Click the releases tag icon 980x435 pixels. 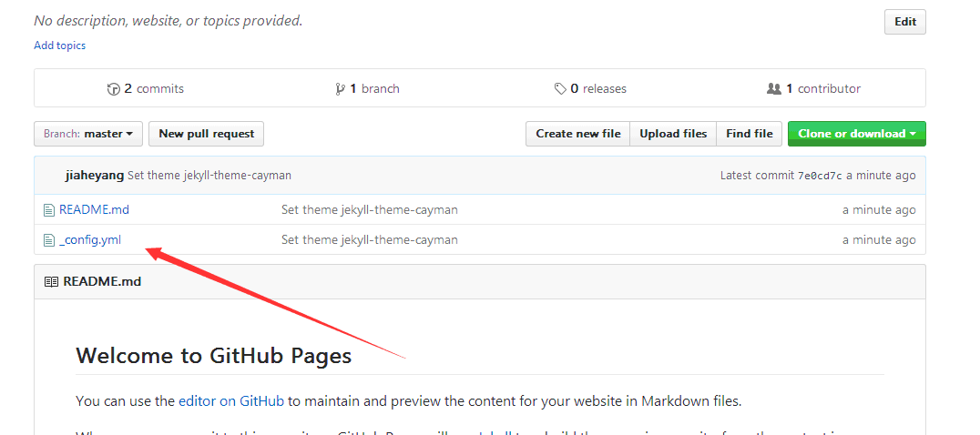click(x=560, y=88)
